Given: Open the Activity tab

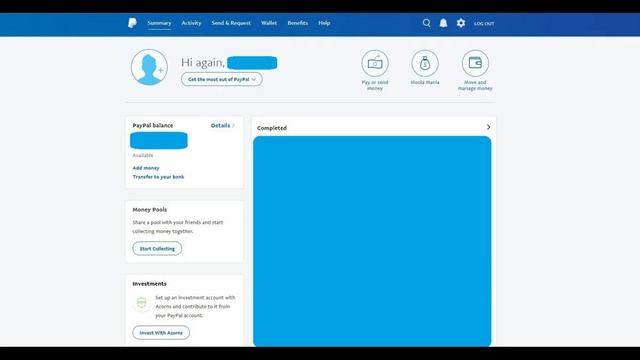Looking at the screenshot, I should 191,23.
